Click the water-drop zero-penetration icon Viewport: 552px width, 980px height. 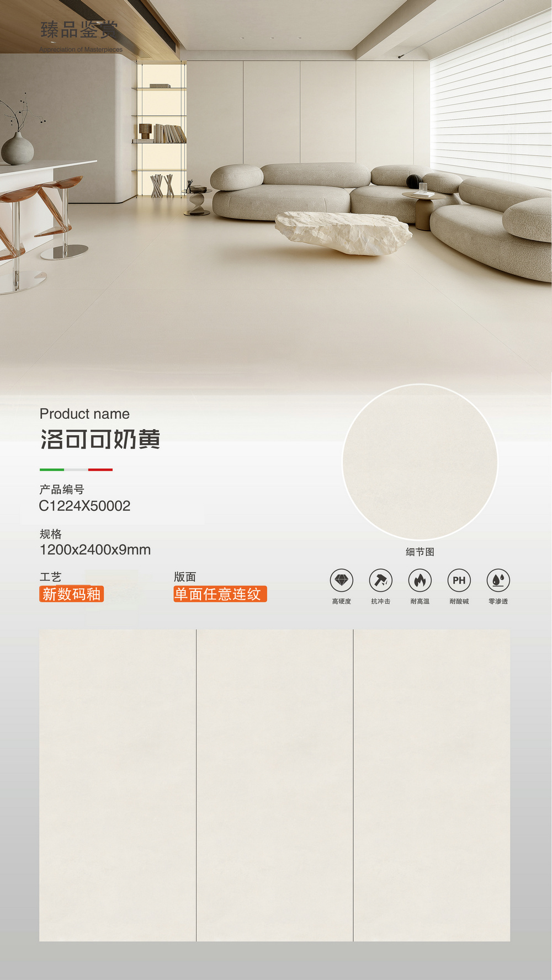pos(498,580)
